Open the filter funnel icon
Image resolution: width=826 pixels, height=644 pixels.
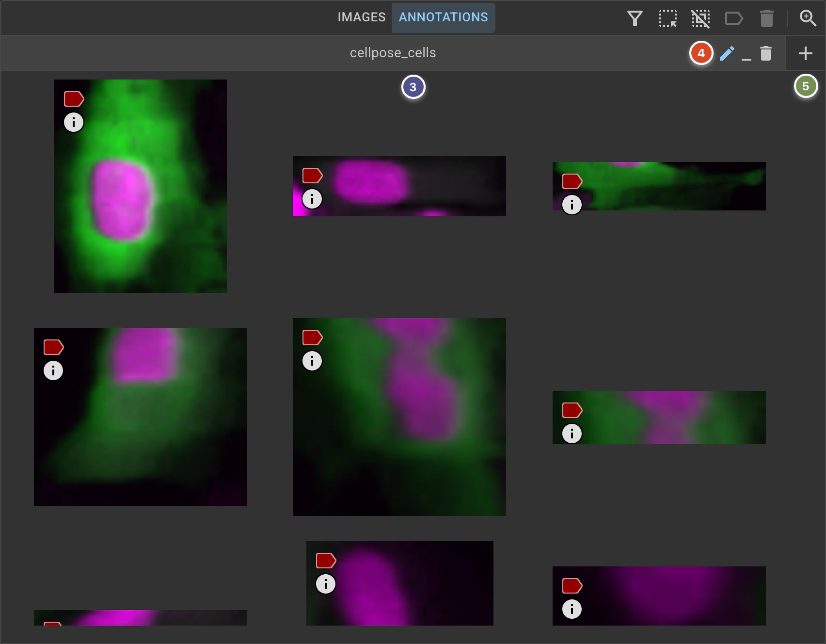coord(635,18)
